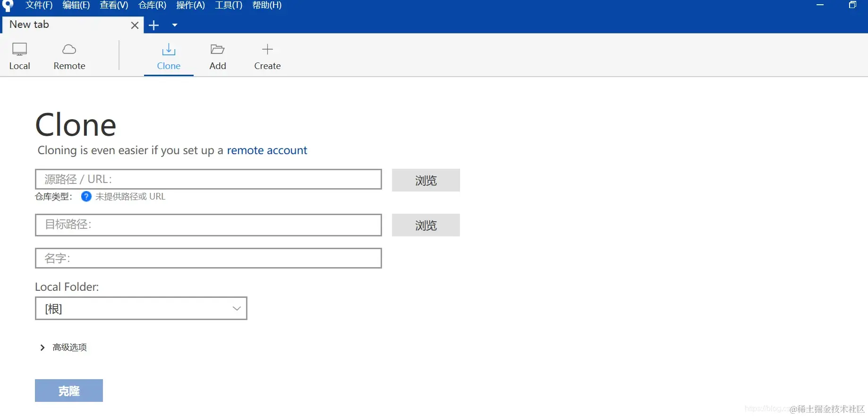Close the New tab
This screenshot has height=417, width=868.
[x=135, y=25]
